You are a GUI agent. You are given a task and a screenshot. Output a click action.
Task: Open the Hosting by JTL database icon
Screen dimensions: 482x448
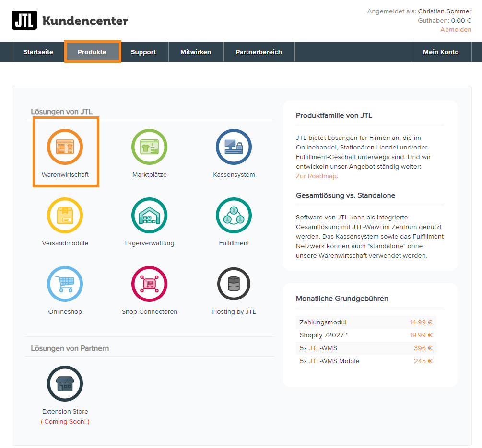point(234,284)
